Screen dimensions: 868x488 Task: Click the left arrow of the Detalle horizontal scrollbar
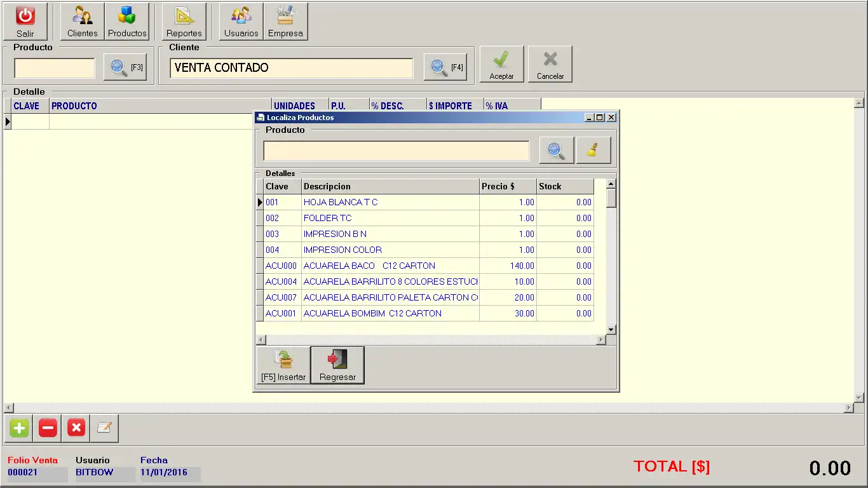(8, 408)
